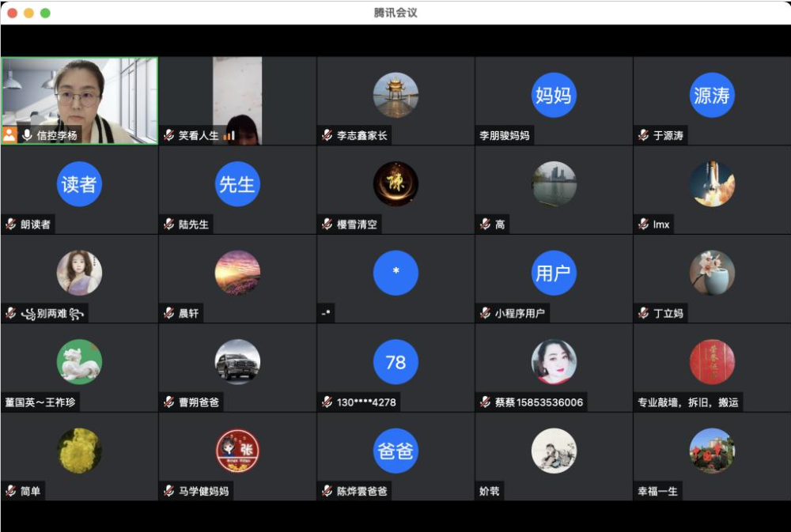Click the muted microphone icon next to 于源涛

tap(643, 135)
